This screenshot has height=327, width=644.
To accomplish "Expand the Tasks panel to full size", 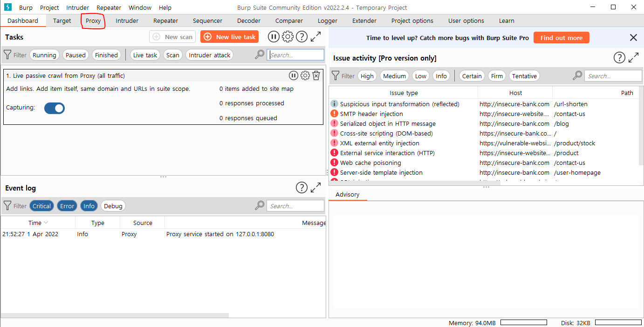I will pyautogui.click(x=316, y=37).
